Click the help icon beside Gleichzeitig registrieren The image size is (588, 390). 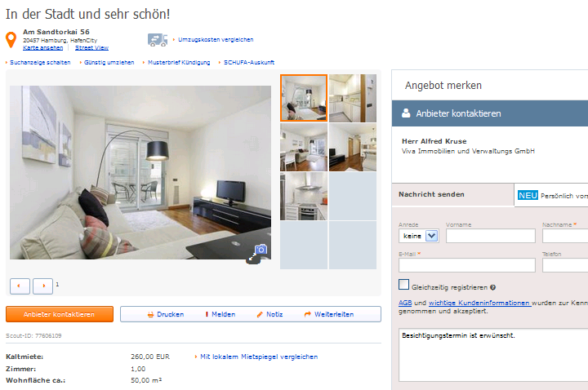[492, 287]
